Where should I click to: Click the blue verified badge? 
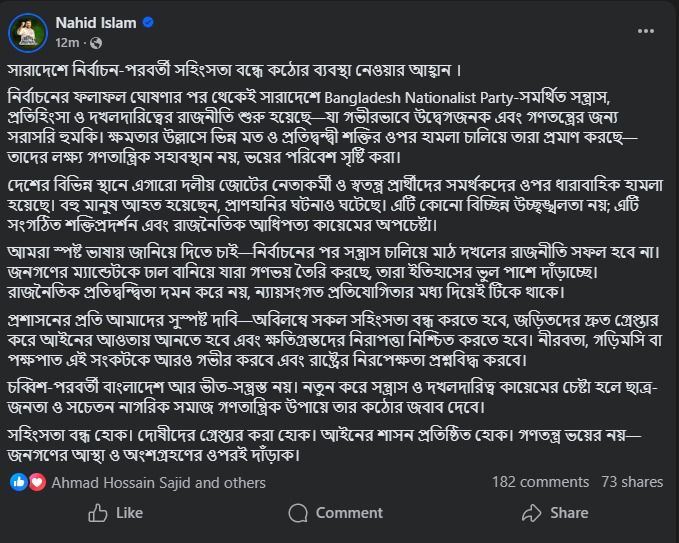[148, 22]
